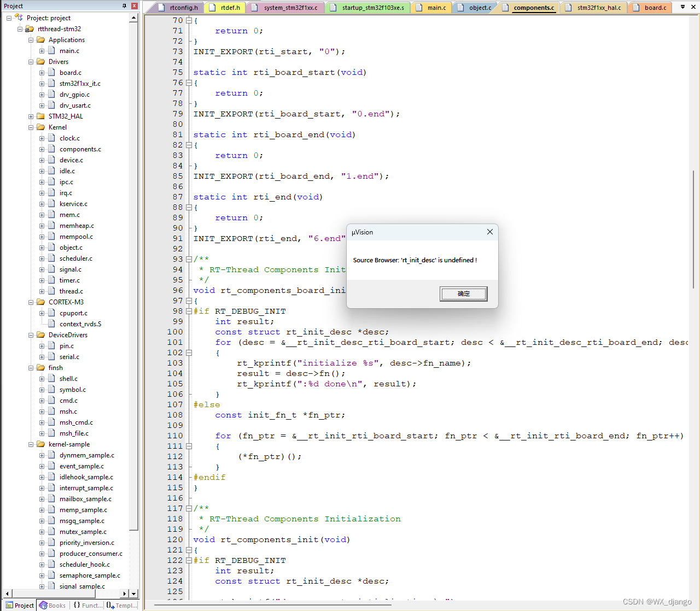Click the editor horizontal scrollbar thumb
Image resolution: width=700 pixels, height=611 pixels.
272,604
